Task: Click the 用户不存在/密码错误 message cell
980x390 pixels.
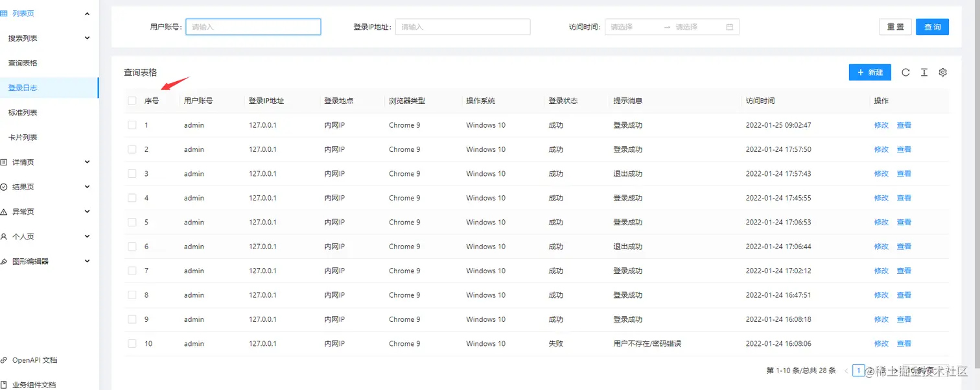Action: [647, 343]
